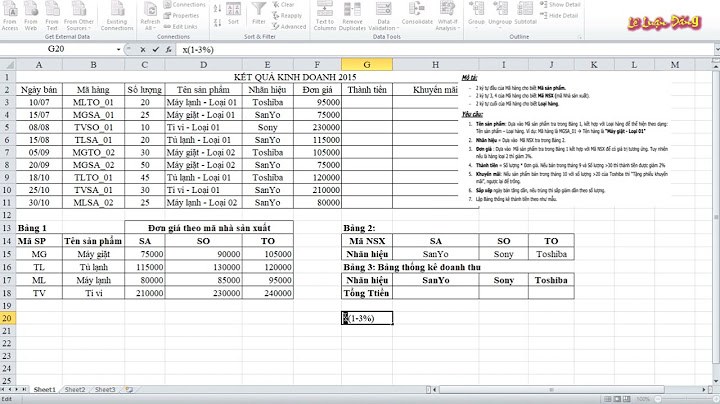Open the Ungroup dropdown in Outline
720x404 pixels.
(x=500, y=14)
